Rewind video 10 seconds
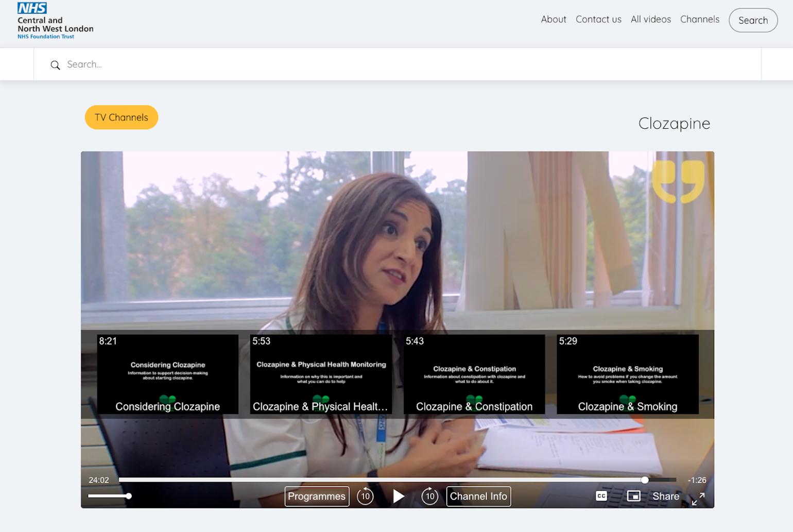Screen dimensions: 793x532 pos(365,496)
